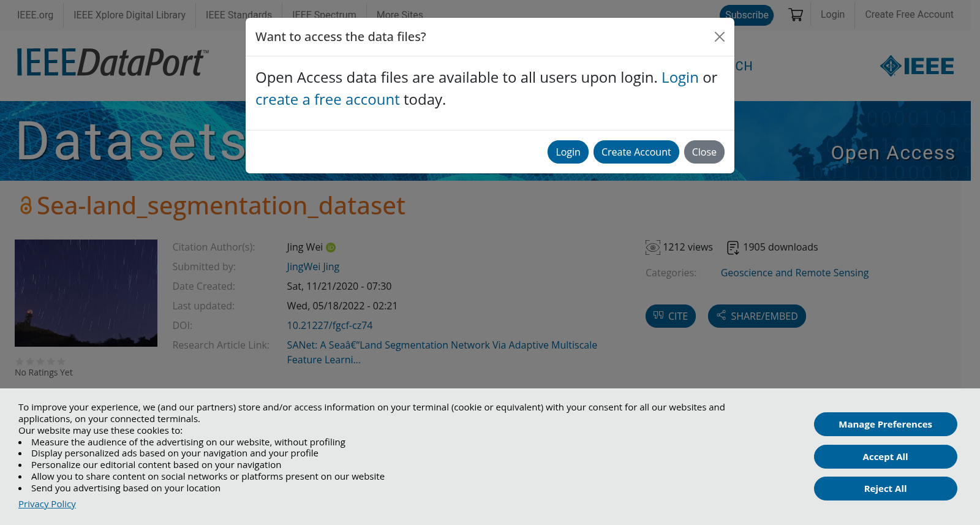
Task: Click the IEEE logo at top right
Action: (916, 66)
